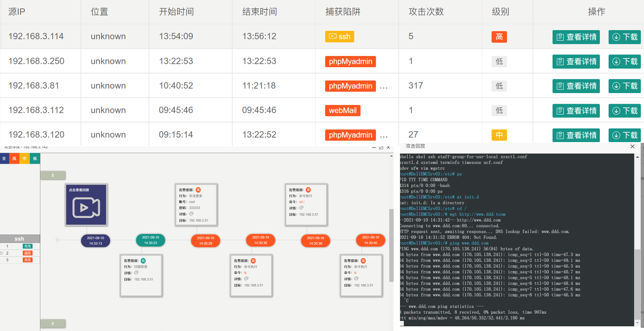Close the attack replay terminal panel
Viewport: 644px width, 331px height.
point(632,146)
